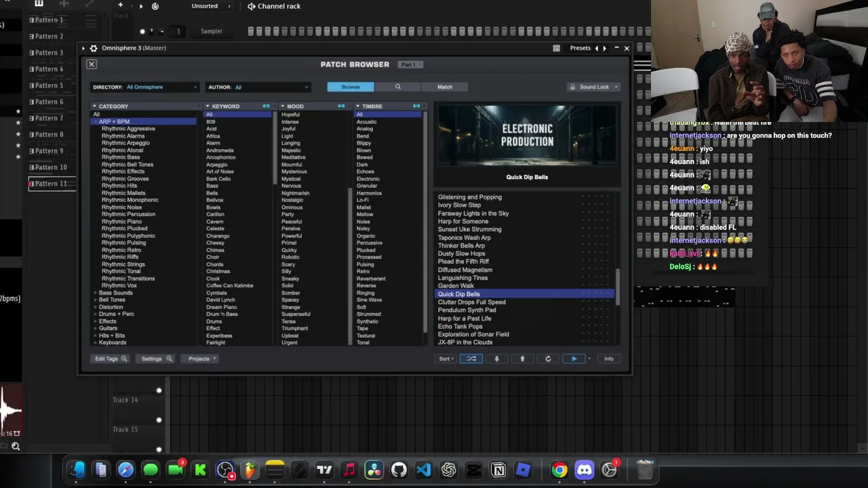
Task: Open the Part 1 selector
Action: tap(411, 64)
